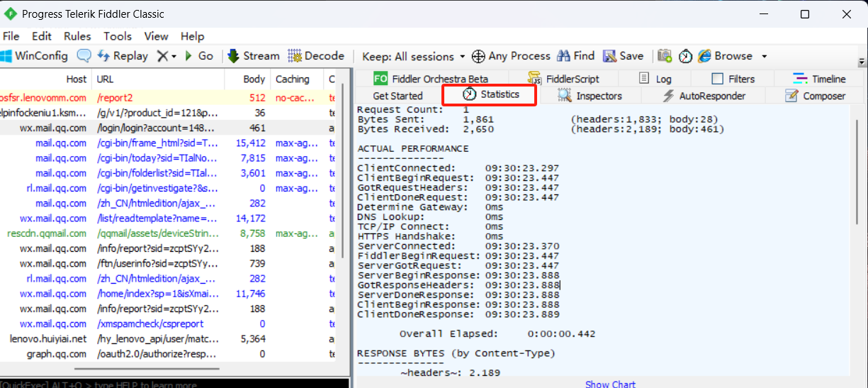
Task: Click the Go resume button
Action: [x=198, y=56]
